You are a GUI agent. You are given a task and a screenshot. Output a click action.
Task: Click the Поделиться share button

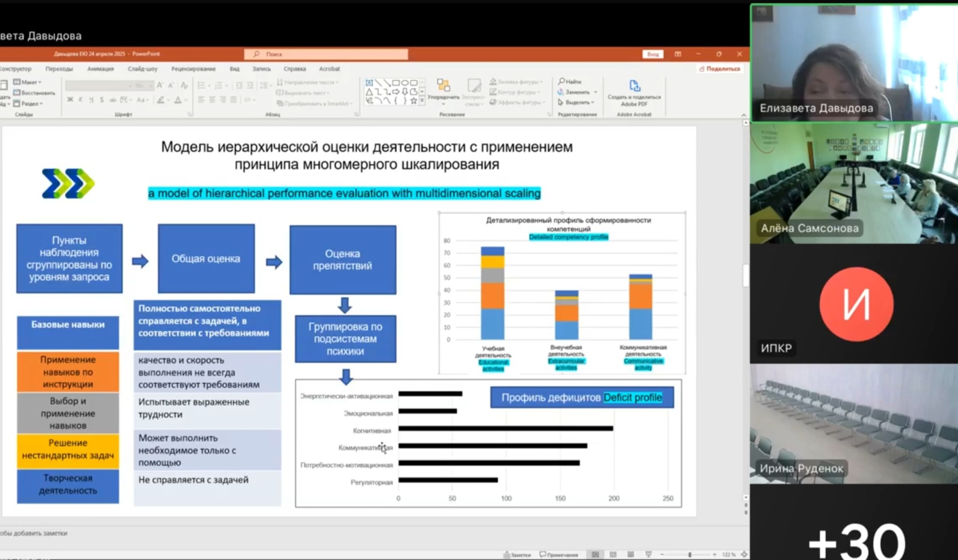pos(719,69)
